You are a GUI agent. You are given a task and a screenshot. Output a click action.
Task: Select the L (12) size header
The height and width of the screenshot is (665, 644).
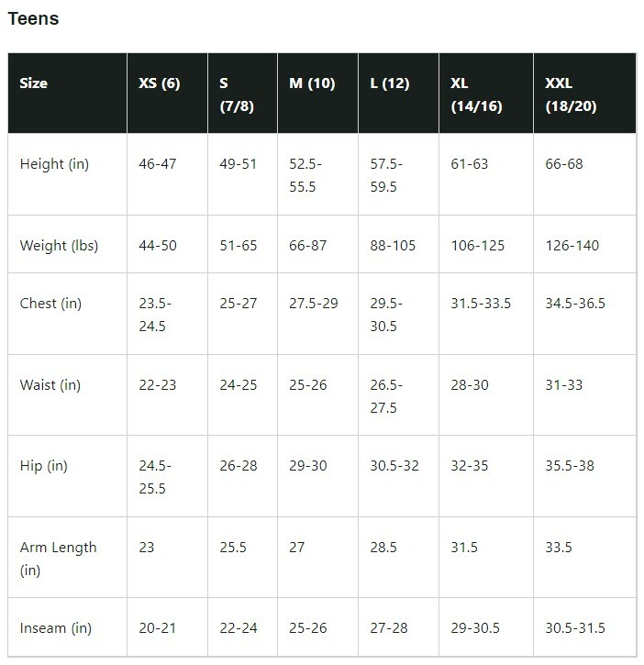[389, 83]
